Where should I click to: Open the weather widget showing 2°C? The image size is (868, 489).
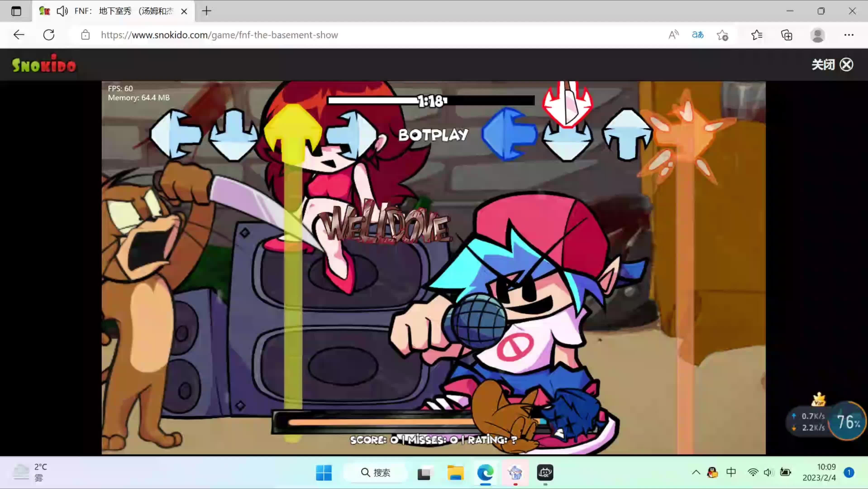(x=30, y=472)
